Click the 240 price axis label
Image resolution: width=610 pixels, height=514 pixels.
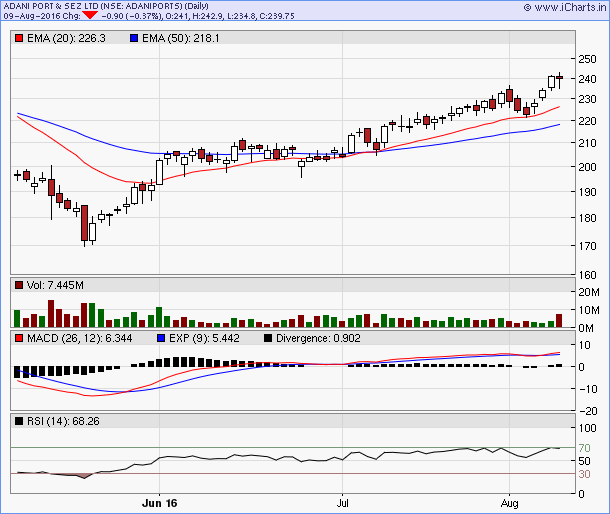587,79
